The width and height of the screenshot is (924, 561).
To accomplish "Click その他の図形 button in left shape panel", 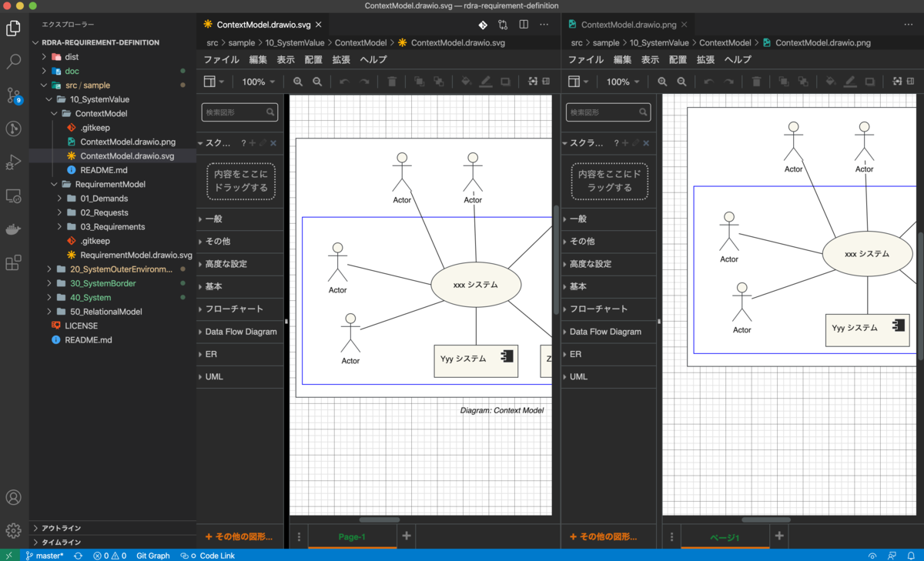I will (x=239, y=536).
